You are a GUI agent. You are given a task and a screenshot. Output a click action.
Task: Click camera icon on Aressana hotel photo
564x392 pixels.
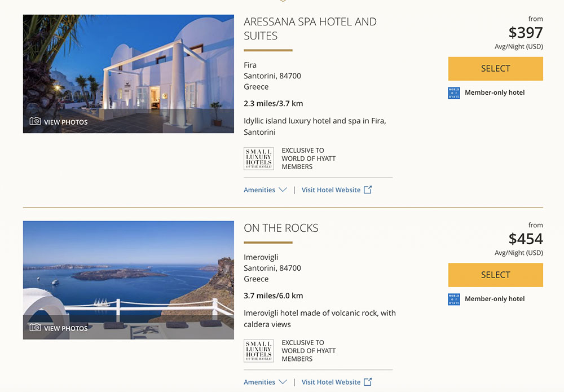point(35,121)
